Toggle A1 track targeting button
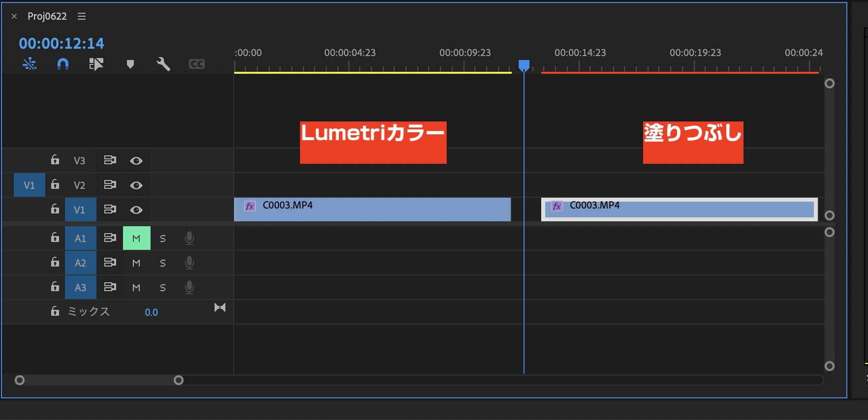 80,239
